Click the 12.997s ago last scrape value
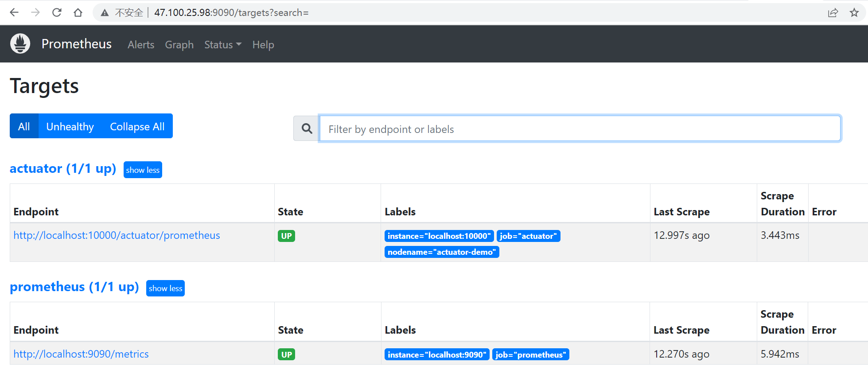The height and width of the screenshot is (370, 868). pos(681,235)
